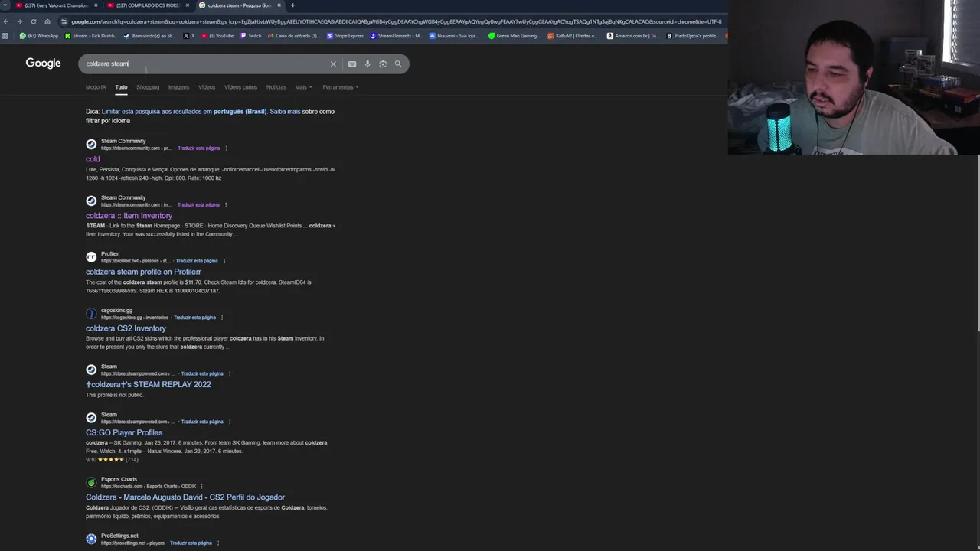Open more options for csgoskins.gg result
Screen dimensions: 980x551
tap(222, 318)
